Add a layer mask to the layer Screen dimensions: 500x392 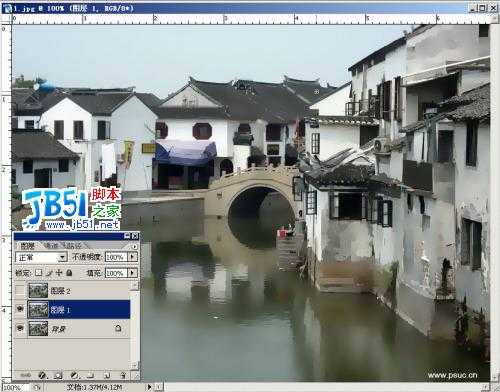click(58, 375)
